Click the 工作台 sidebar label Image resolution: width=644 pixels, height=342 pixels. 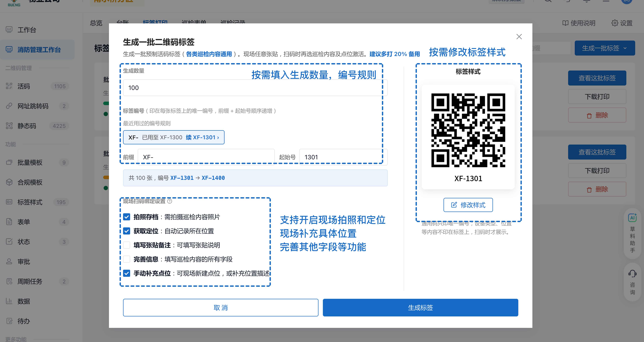click(27, 30)
